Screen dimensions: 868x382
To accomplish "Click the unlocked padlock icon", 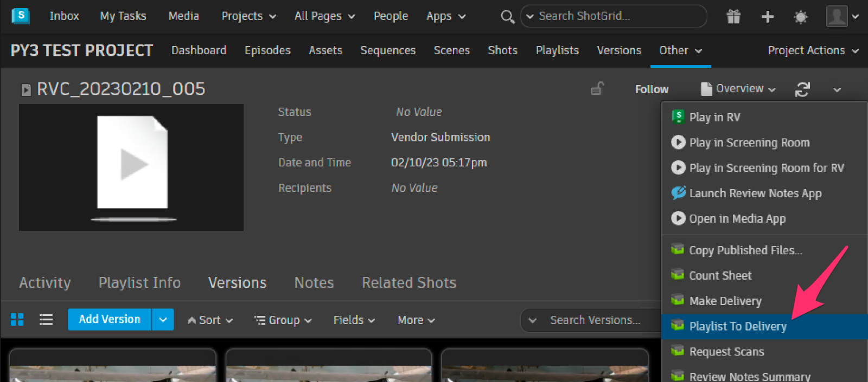I will pos(597,89).
